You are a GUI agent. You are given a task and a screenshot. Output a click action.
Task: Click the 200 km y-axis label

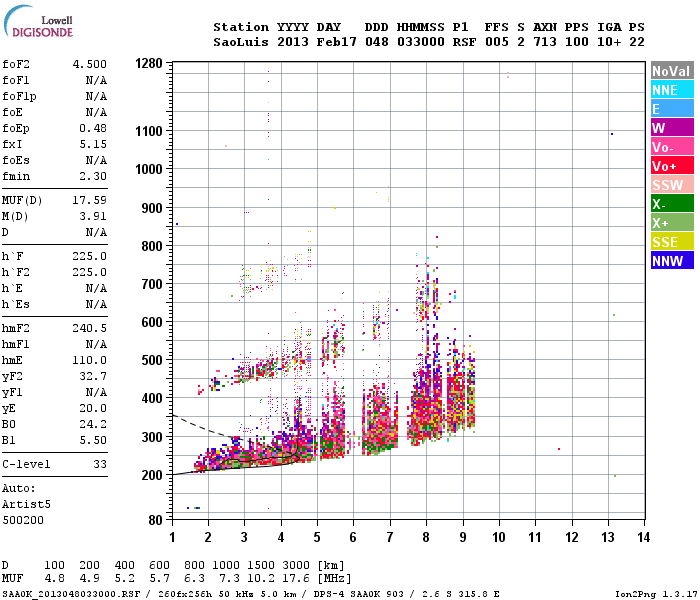click(152, 475)
